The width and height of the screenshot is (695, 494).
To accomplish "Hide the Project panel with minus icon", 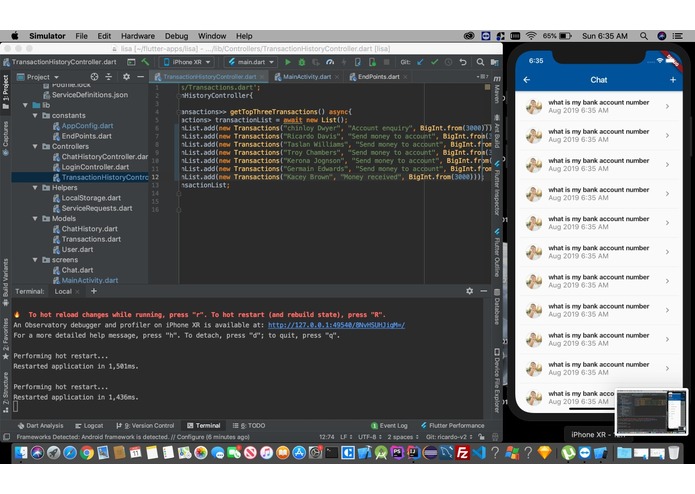I will click(141, 77).
